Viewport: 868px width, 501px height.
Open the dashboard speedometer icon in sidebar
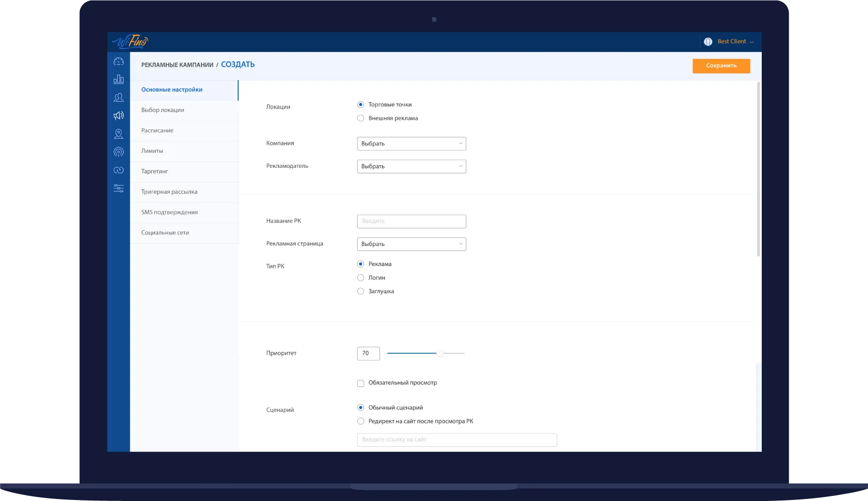pyautogui.click(x=119, y=62)
